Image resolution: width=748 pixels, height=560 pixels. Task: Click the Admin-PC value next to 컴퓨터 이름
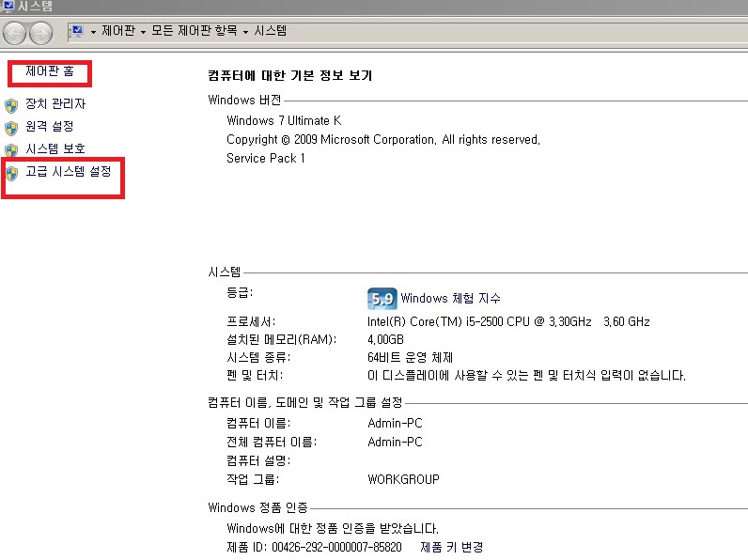coord(395,424)
